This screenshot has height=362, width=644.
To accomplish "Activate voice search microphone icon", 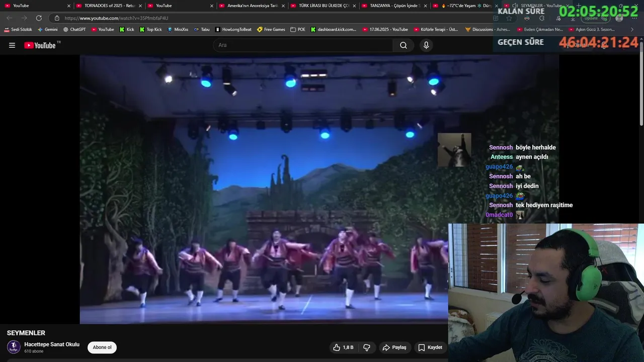I will (426, 45).
